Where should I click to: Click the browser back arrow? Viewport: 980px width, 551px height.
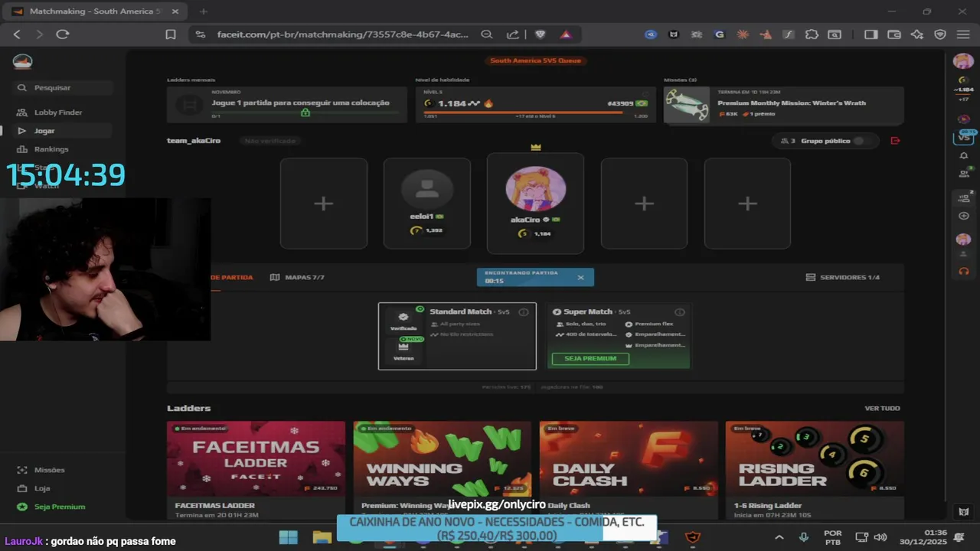pyautogui.click(x=17, y=34)
